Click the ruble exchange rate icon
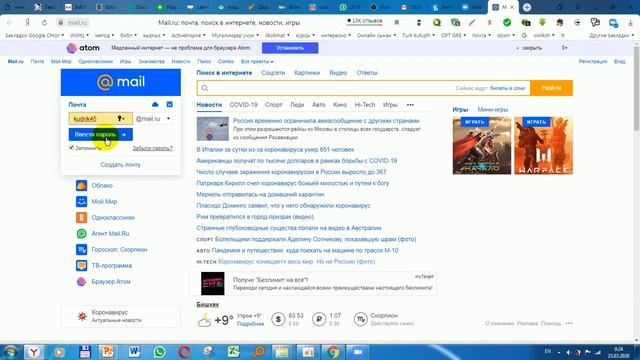640x360 pixels. (319, 319)
